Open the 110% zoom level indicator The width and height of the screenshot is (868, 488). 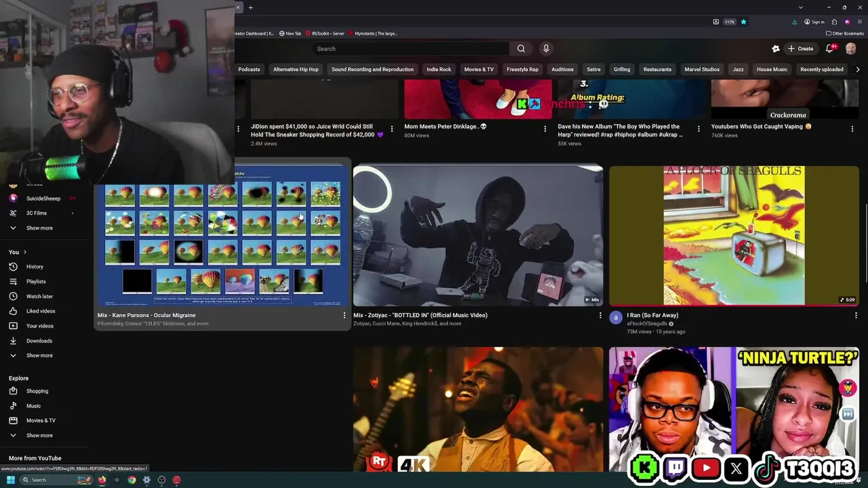click(730, 22)
